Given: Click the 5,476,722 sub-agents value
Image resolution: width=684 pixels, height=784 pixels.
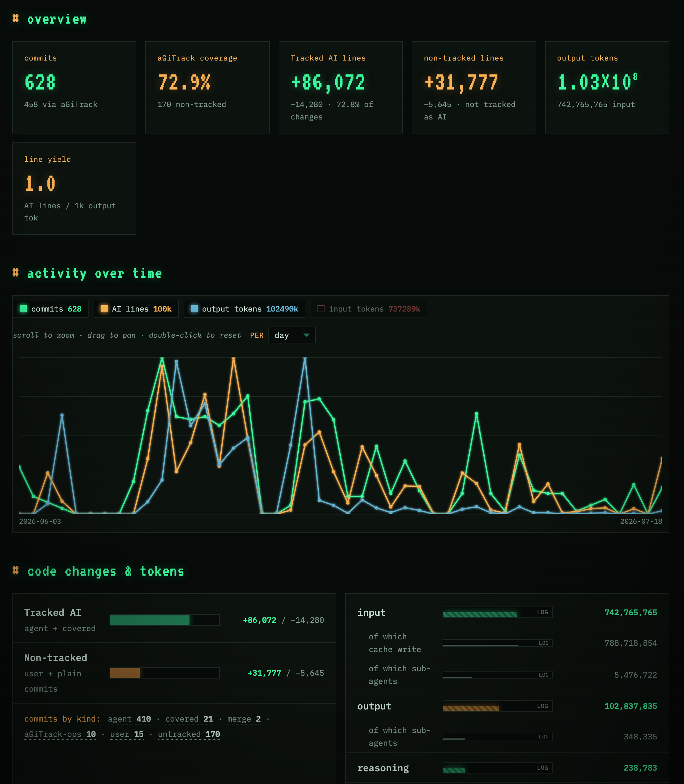Looking at the screenshot, I should (636, 675).
